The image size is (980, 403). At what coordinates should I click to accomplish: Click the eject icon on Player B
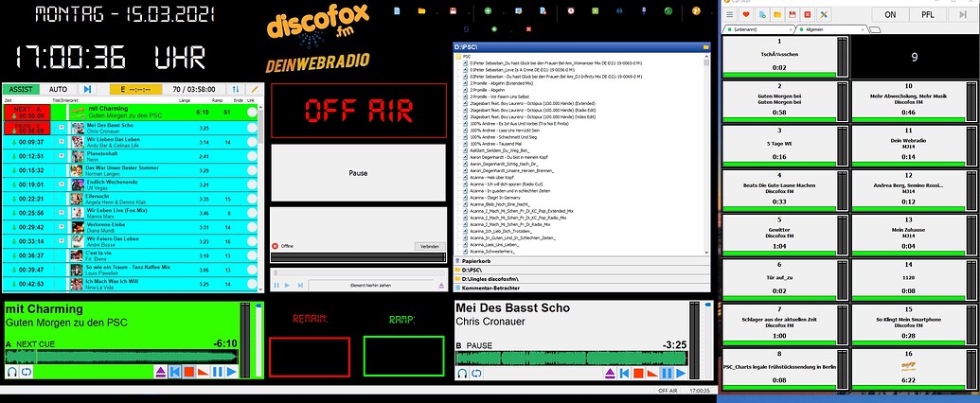tap(609, 372)
